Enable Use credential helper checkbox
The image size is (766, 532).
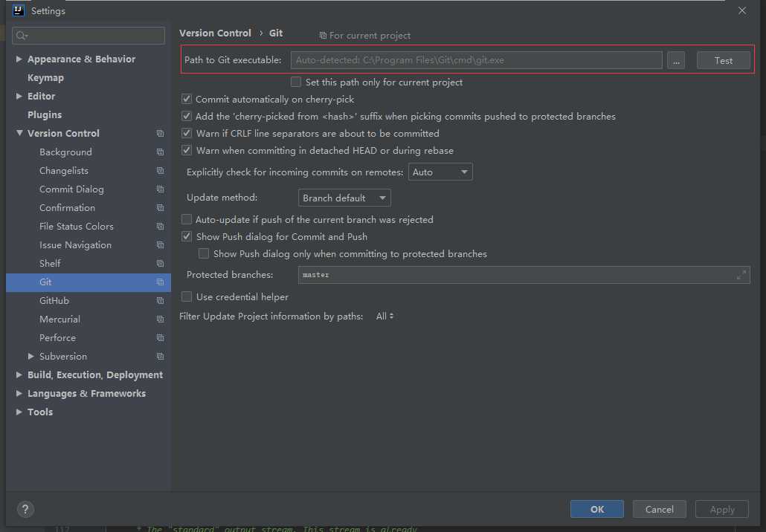coord(187,296)
